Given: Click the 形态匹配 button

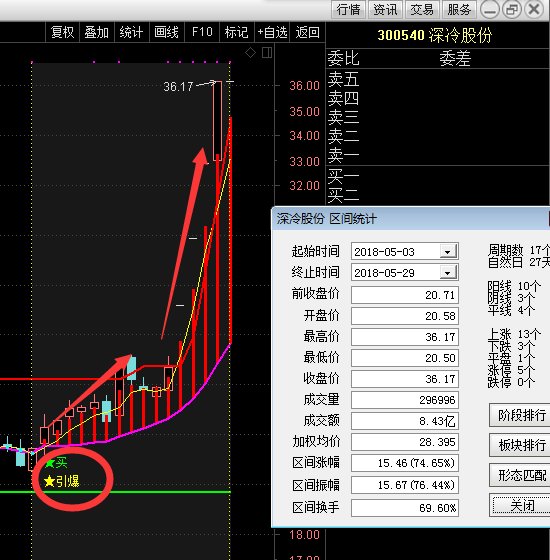Looking at the screenshot, I should (521, 475).
